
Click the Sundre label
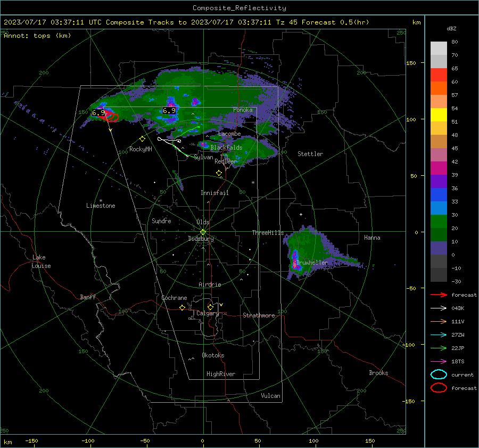[161, 221]
